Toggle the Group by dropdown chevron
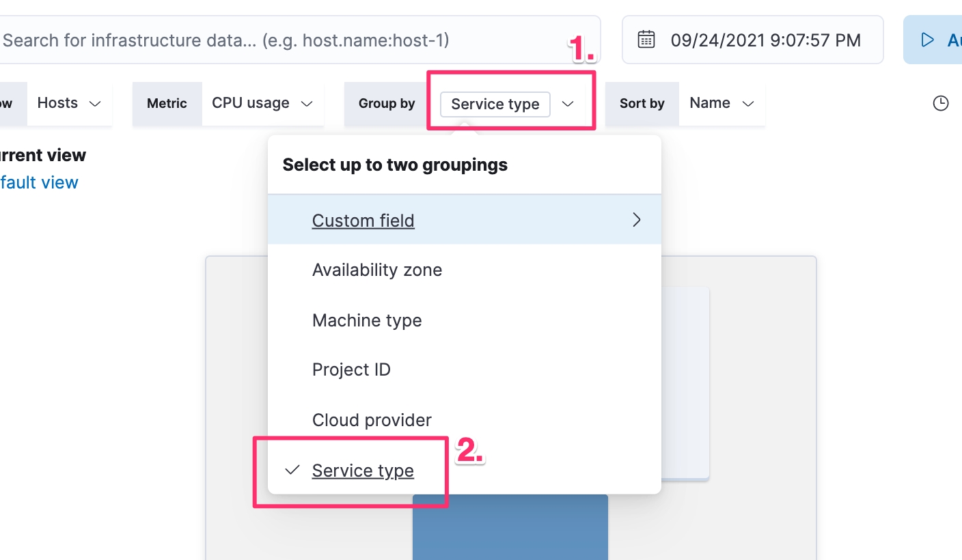 click(x=568, y=104)
